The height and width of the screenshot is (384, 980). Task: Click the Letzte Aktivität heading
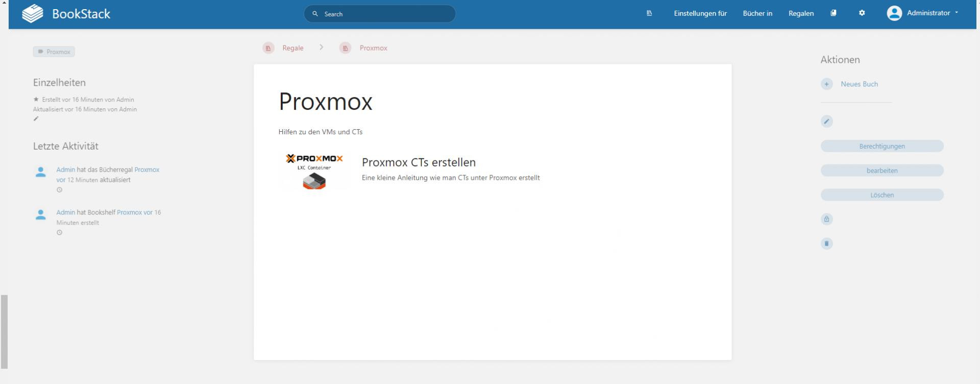coord(66,146)
